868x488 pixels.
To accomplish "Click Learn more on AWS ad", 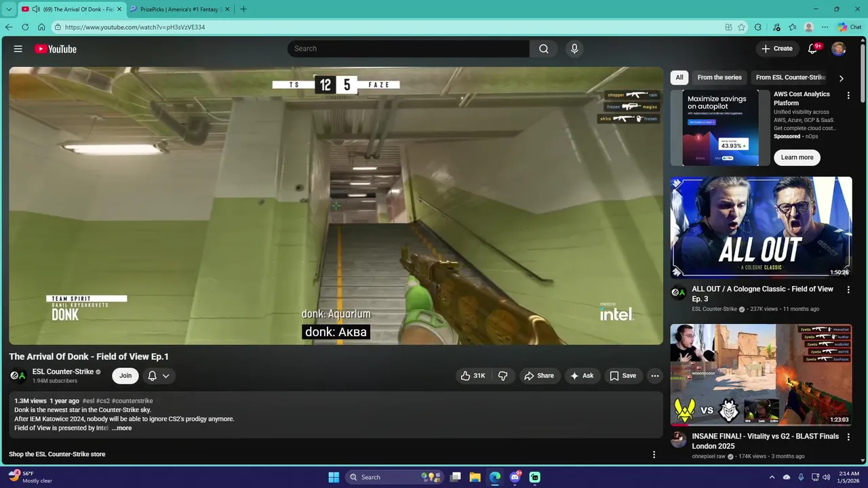I will pyautogui.click(x=797, y=157).
